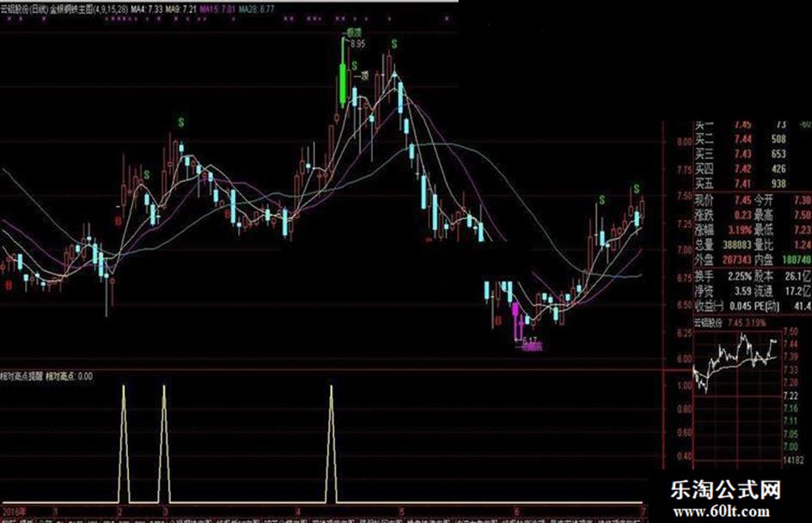The width and height of the screenshot is (812, 523).
Task: Click month 6 on the time axis
Action: click(516, 512)
